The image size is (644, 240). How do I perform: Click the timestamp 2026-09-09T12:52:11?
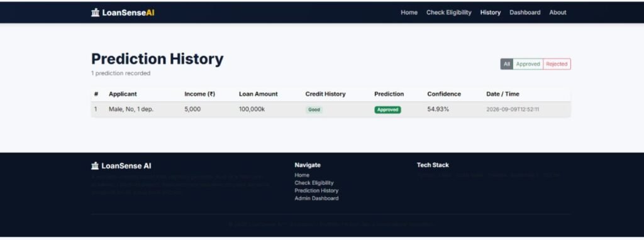[513, 109]
